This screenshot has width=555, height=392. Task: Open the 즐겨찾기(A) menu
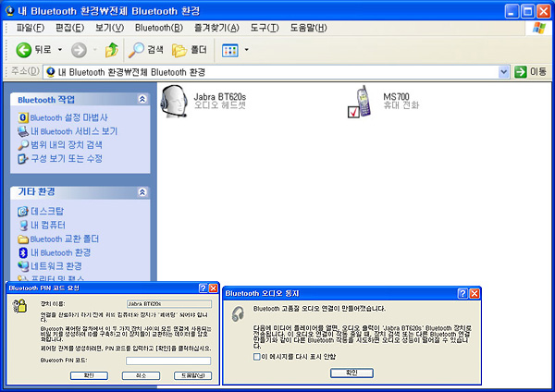pos(216,28)
